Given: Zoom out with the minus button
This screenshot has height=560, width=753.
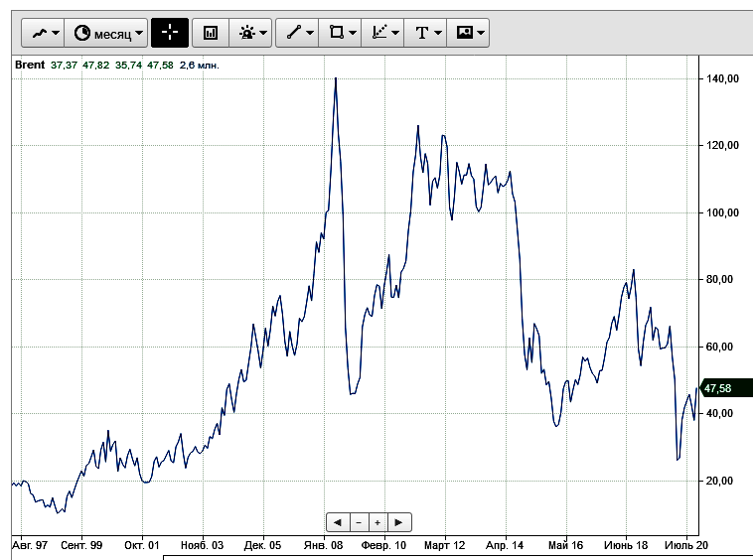Looking at the screenshot, I should (359, 522).
